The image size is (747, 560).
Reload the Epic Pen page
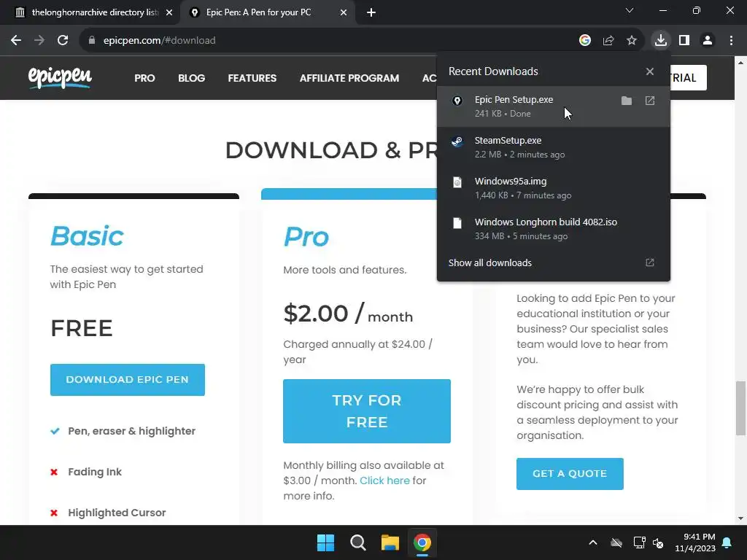63,41
